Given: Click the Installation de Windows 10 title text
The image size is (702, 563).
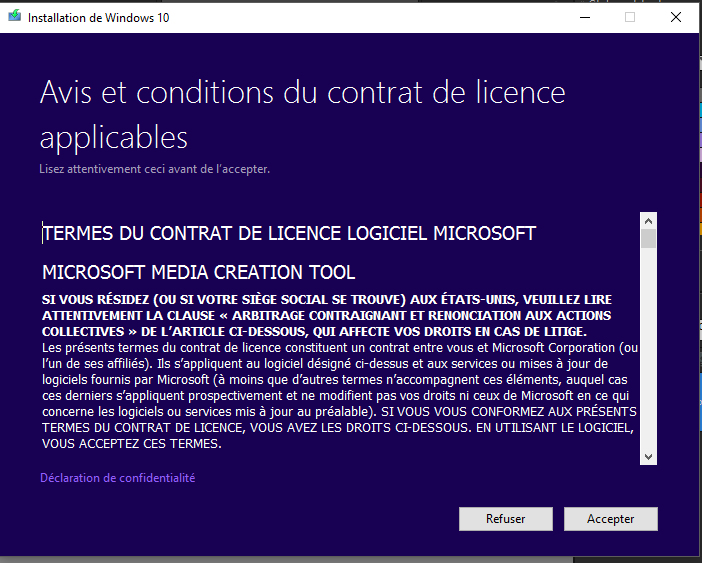Looking at the screenshot, I should point(98,17).
